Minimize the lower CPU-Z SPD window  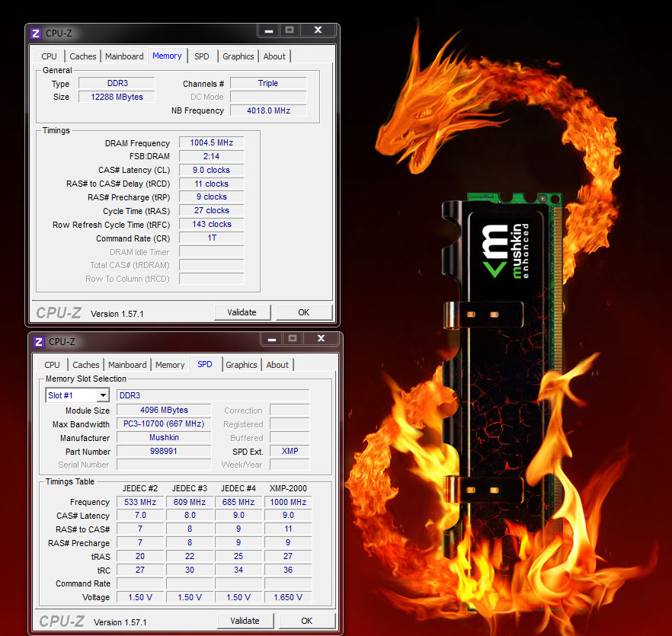(272, 339)
